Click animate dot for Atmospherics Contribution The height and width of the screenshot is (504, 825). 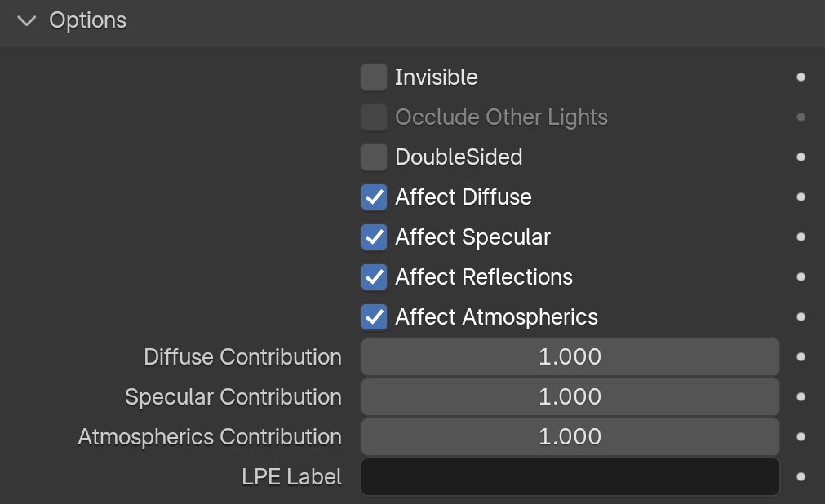click(801, 436)
